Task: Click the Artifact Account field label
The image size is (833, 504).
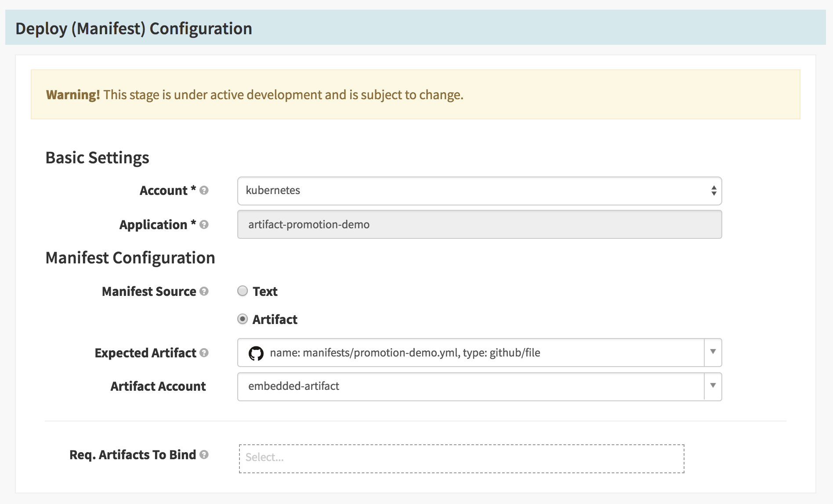Action: pyautogui.click(x=158, y=386)
